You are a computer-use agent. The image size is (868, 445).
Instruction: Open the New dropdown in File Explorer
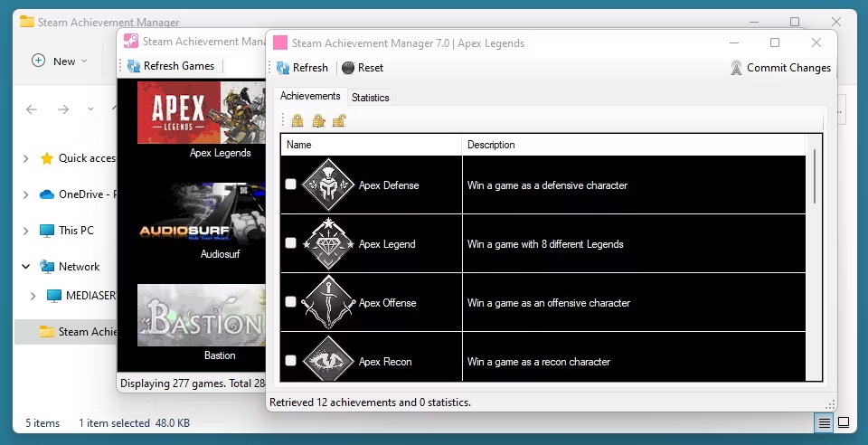click(84, 61)
